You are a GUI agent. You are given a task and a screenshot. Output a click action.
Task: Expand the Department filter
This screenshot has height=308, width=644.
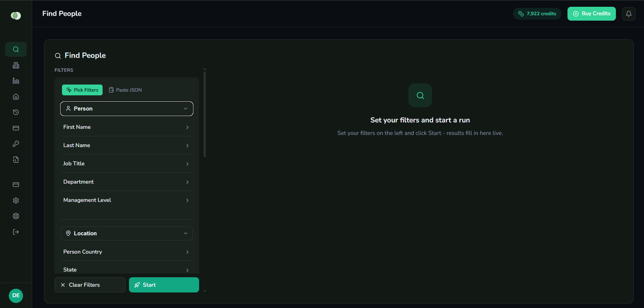[127, 182]
